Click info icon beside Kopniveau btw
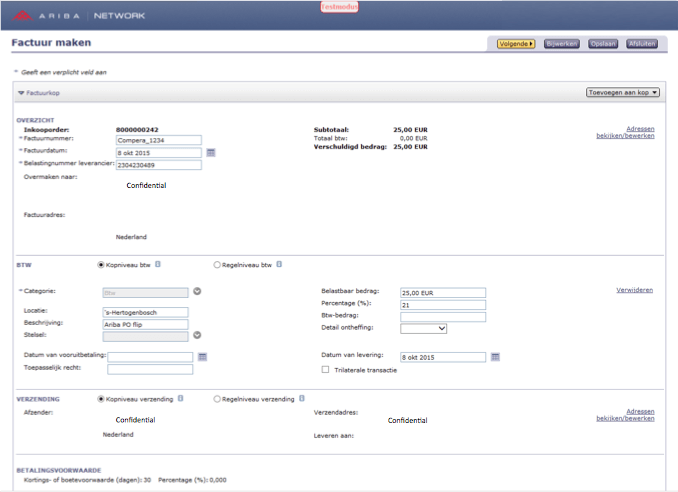This screenshot has height=492, width=678. click(158, 264)
